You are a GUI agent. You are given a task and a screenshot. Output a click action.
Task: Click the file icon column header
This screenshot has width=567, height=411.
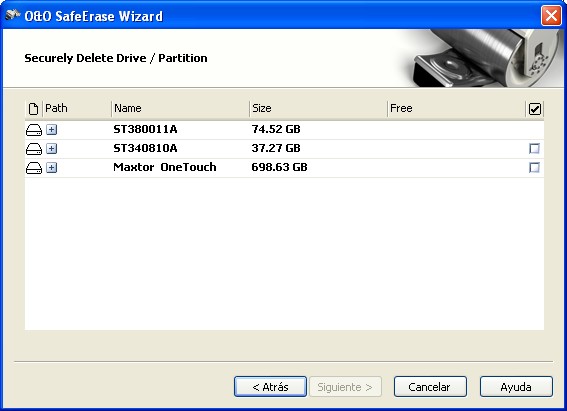(x=33, y=108)
